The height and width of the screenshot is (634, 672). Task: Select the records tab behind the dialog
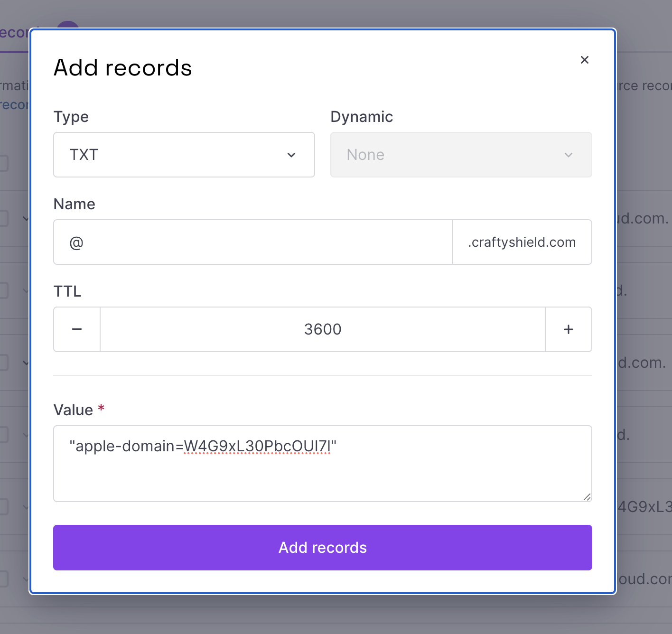(14, 33)
